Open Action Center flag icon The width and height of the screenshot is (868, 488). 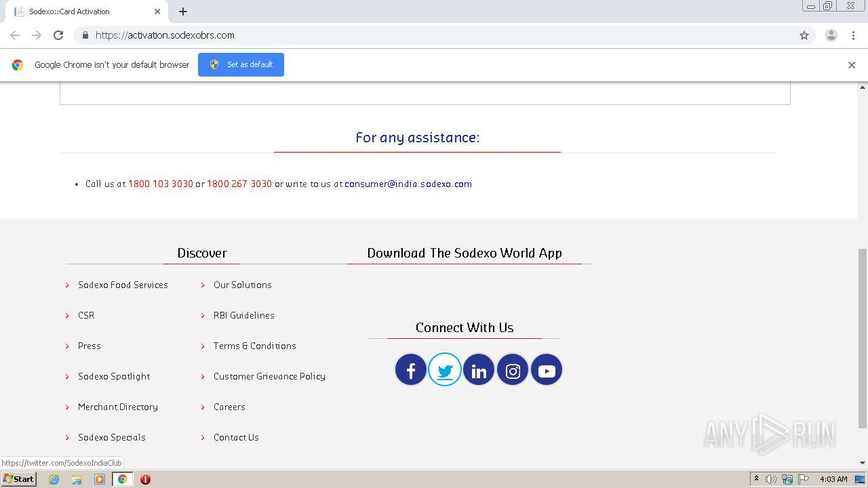[803, 479]
